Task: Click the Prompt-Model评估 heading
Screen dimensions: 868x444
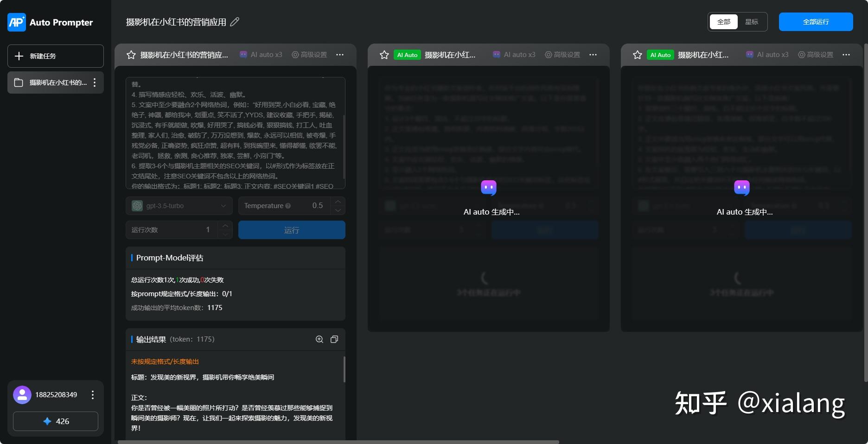Action: 170,258
